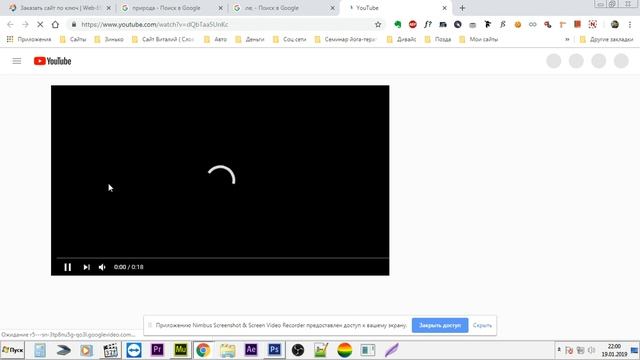Expand hidden bookmarks with the chevron

point(567,39)
